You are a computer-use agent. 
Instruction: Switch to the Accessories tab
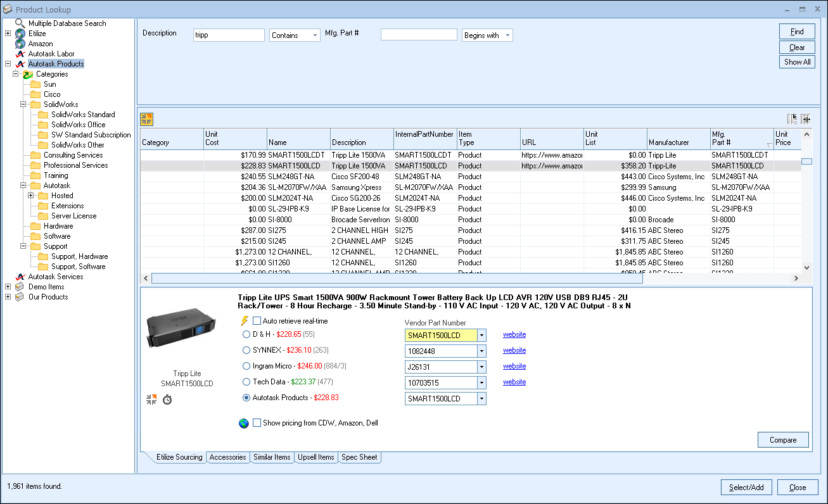pyautogui.click(x=227, y=457)
